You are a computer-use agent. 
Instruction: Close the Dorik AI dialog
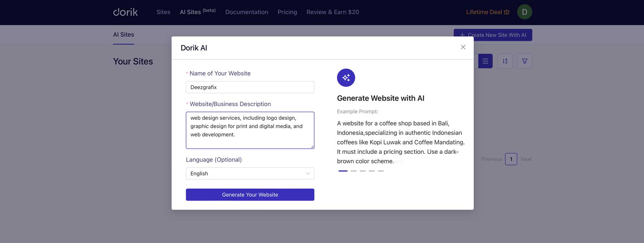point(463,47)
